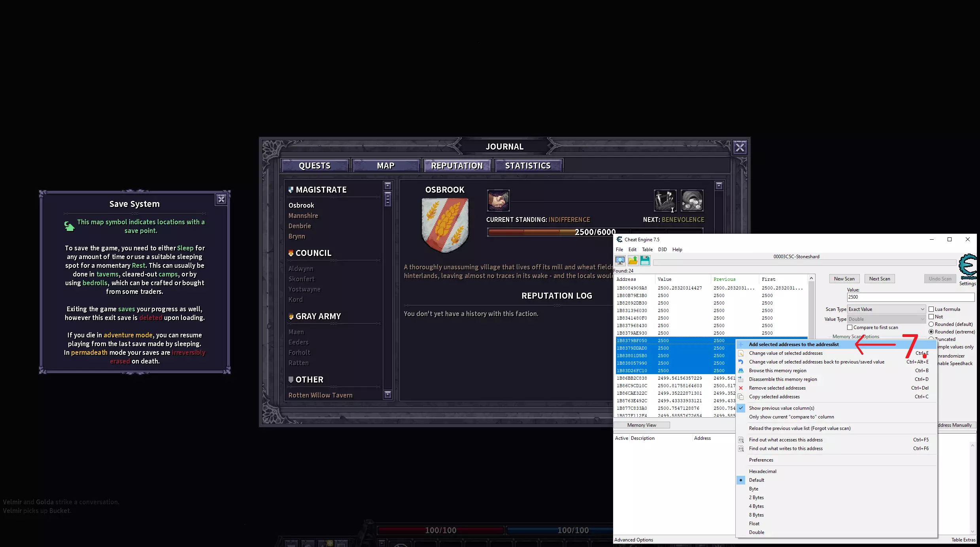Click the Save table floppy disk icon

pyautogui.click(x=645, y=260)
